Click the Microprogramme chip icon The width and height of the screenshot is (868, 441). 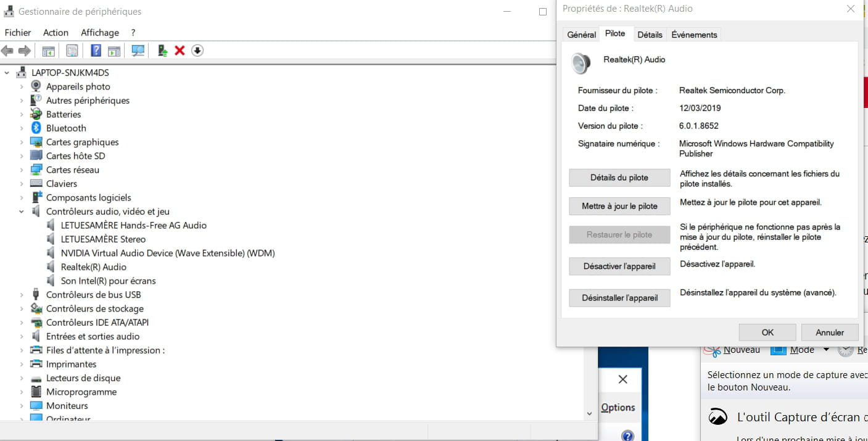[x=36, y=392]
